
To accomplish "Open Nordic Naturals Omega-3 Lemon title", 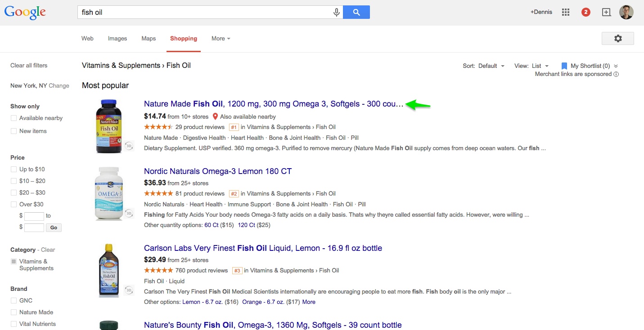I will point(218,171).
